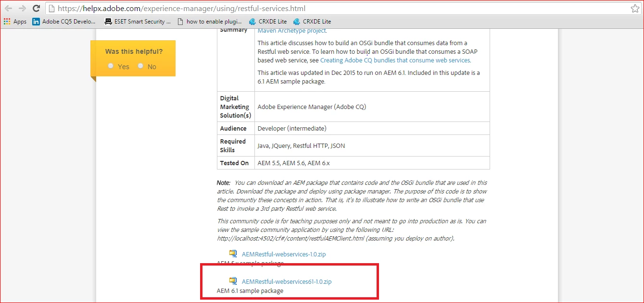
Task: Click the 'Audience' table cell
Action: [x=236, y=128]
